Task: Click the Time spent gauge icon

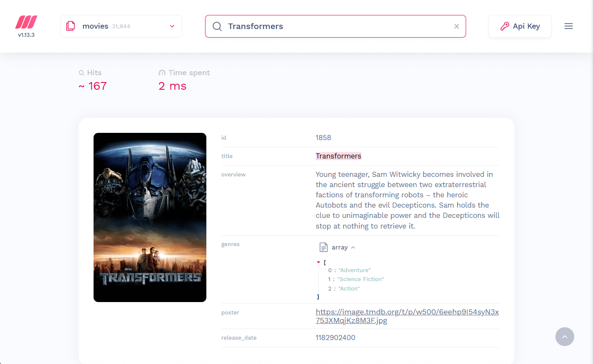Action: 162,73
